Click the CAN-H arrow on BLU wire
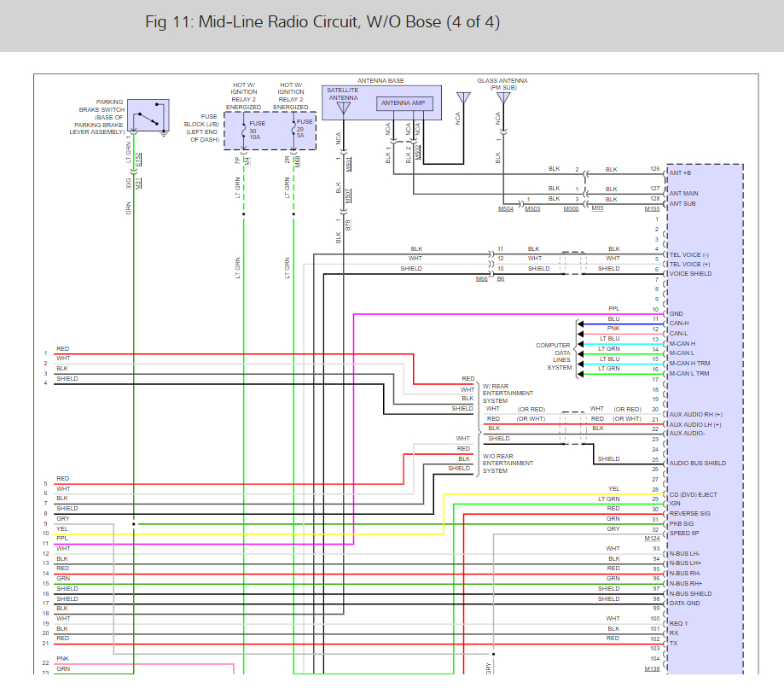The image size is (784, 694). point(581,324)
